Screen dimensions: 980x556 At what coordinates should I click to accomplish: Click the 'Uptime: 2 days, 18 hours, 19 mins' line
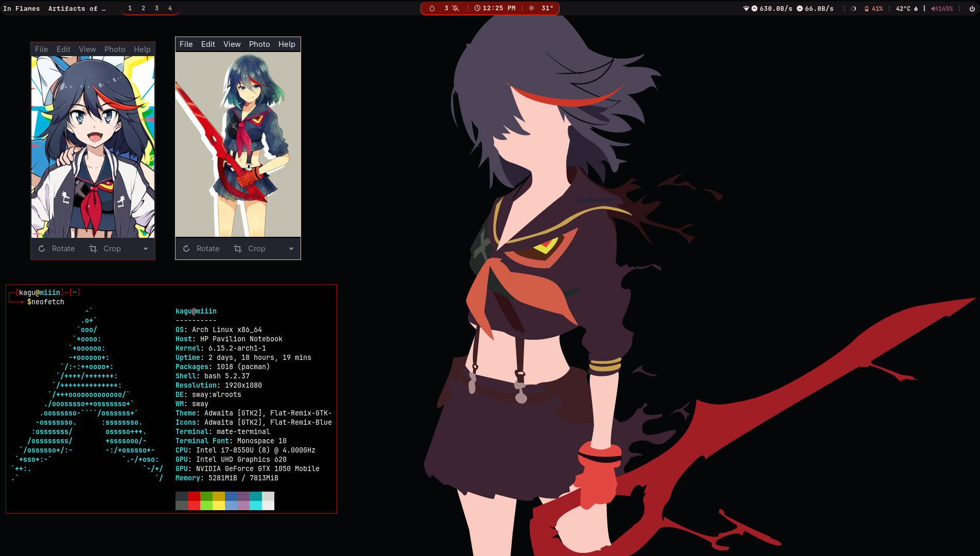pos(243,358)
